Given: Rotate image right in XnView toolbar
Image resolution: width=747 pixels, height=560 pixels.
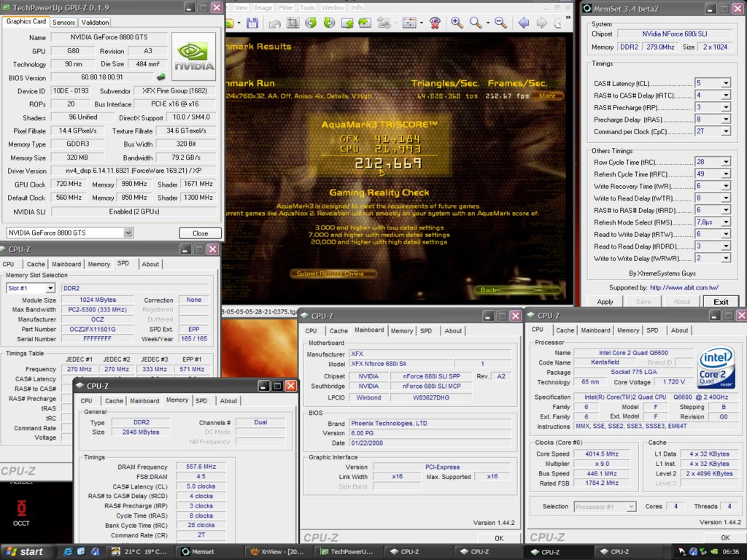Looking at the screenshot, I should coord(329,23).
